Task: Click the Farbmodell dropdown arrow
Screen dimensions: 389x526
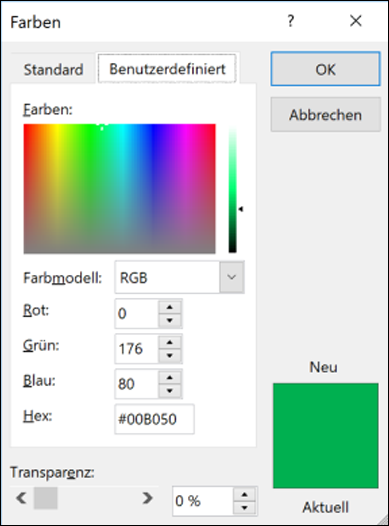Action: (x=231, y=277)
